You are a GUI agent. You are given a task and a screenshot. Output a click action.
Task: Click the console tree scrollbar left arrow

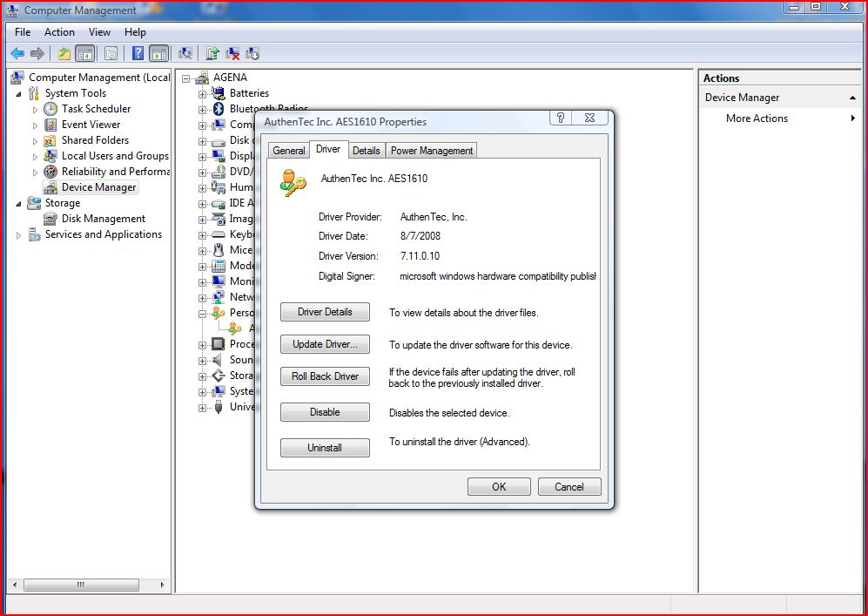[15, 585]
